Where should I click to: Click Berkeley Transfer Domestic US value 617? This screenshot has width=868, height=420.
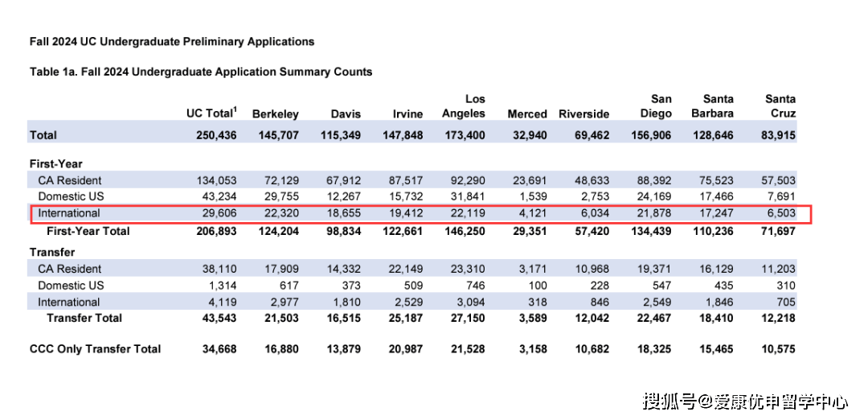[289, 286]
